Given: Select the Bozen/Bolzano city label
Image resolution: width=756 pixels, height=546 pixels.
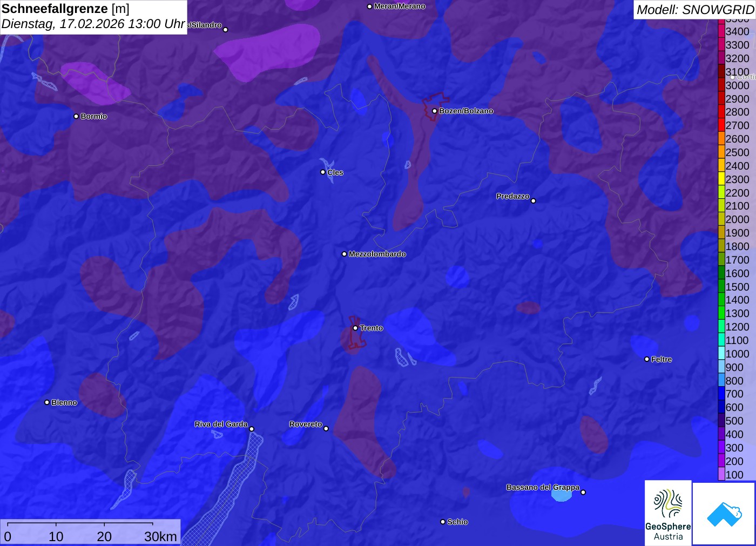Looking at the screenshot, I should tap(466, 111).
